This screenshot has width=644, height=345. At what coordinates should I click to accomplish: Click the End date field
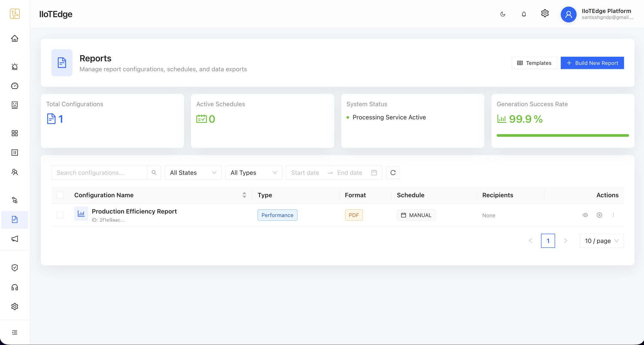pyautogui.click(x=350, y=172)
